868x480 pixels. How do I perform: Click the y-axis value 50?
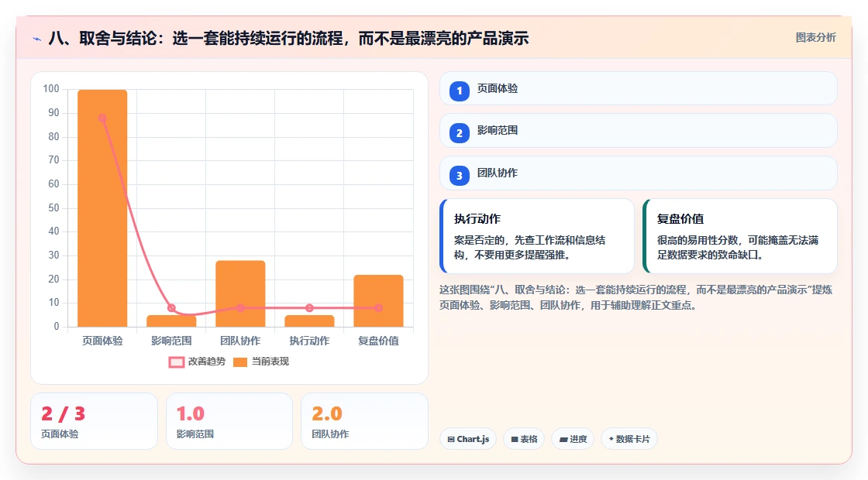coord(53,208)
